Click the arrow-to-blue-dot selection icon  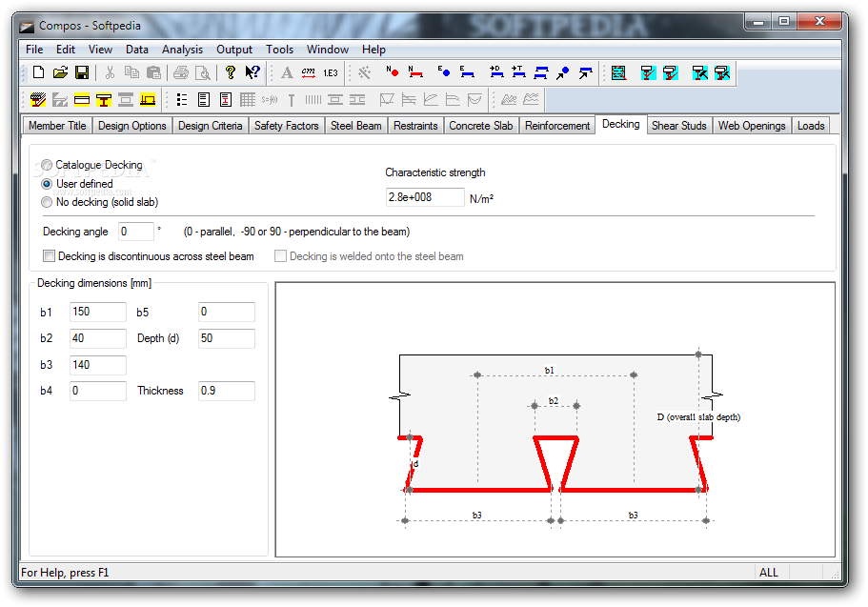(x=563, y=72)
